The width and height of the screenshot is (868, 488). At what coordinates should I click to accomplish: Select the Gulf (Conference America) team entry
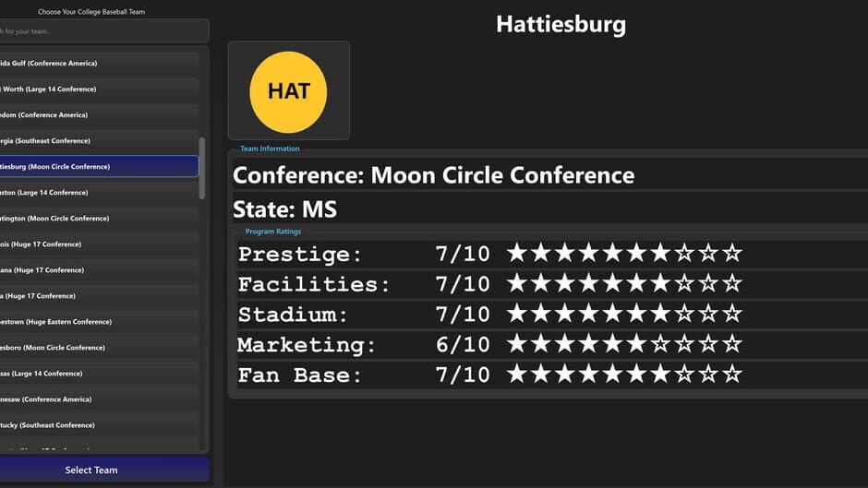point(97,64)
